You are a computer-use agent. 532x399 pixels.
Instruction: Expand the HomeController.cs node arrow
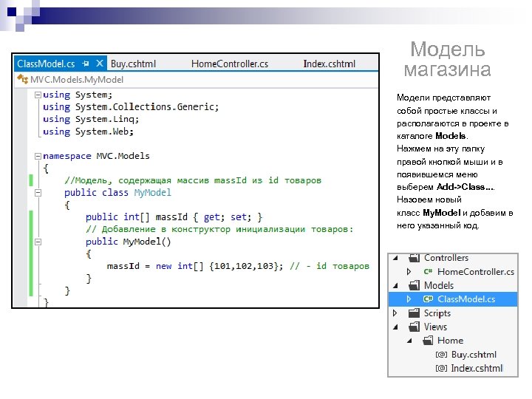pos(409,271)
